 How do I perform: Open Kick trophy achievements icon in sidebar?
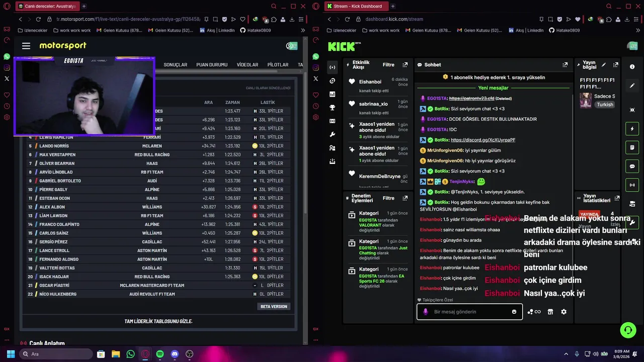click(x=332, y=108)
